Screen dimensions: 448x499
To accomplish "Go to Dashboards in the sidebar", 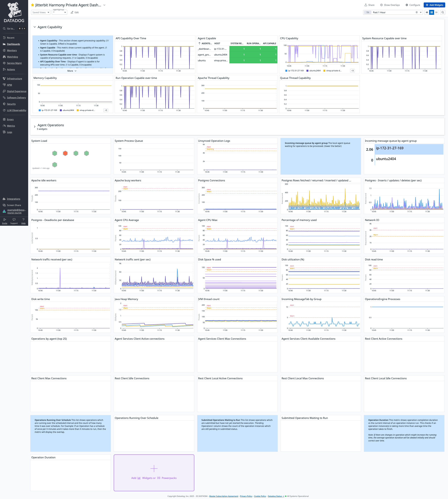I will 13,44.
